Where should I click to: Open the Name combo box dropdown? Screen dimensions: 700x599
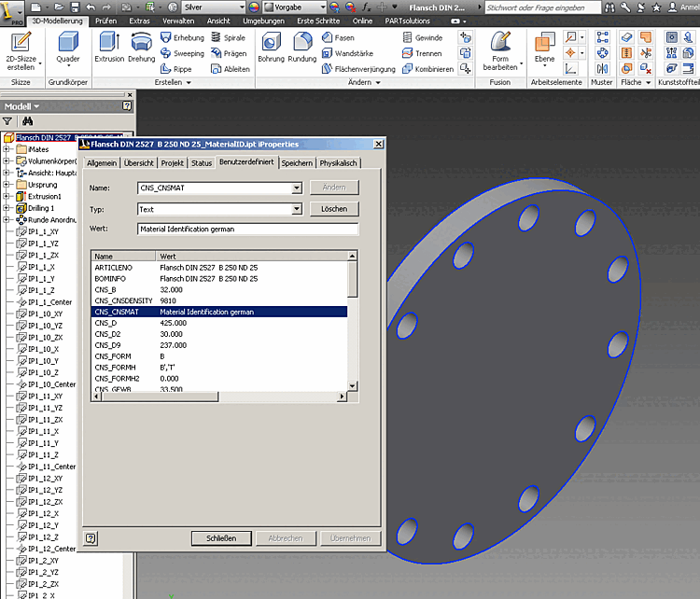click(297, 188)
